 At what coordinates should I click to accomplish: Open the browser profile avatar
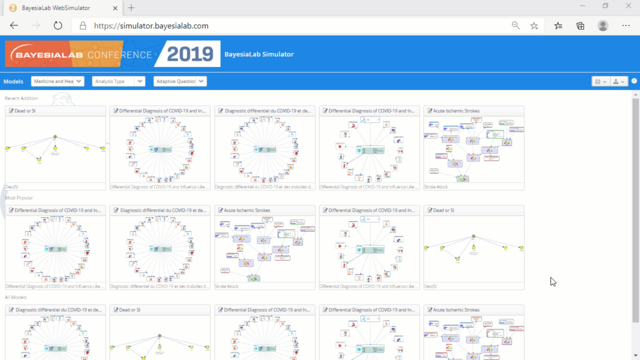pos(603,26)
